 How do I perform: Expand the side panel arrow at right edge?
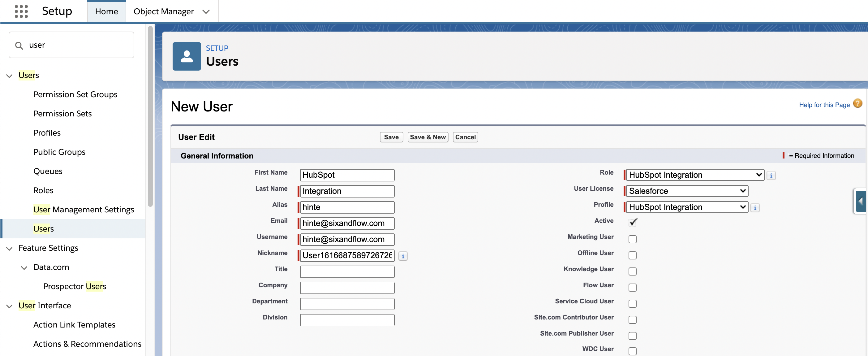pos(861,201)
